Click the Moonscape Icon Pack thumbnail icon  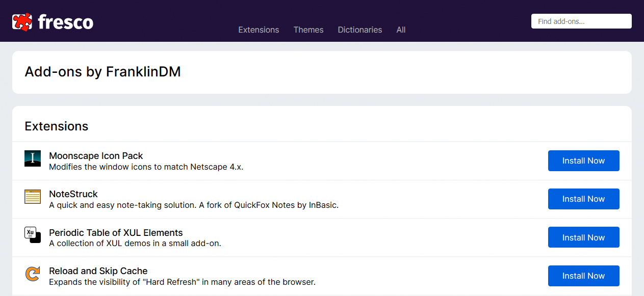[x=32, y=158]
